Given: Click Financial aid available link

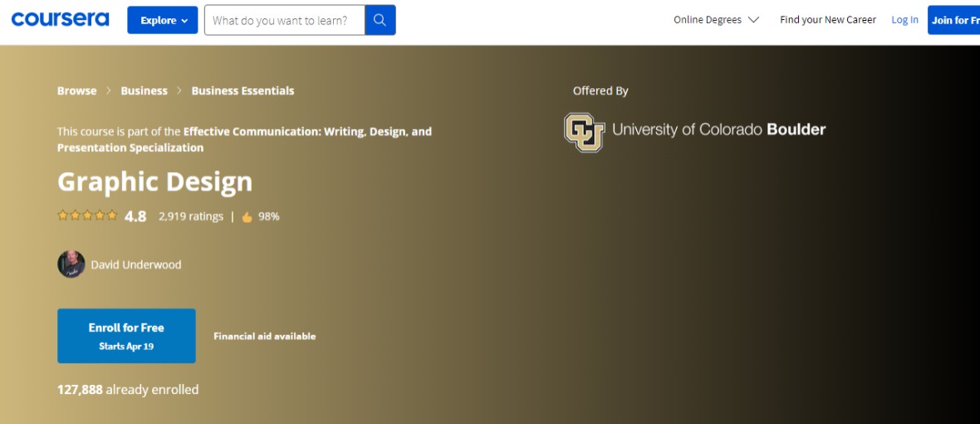Looking at the screenshot, I should [265, 337].
